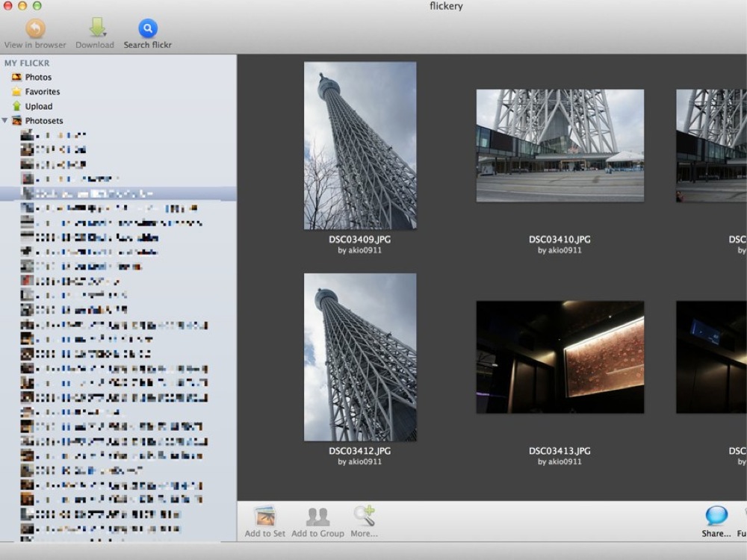Click the Add to Group label

317,534
